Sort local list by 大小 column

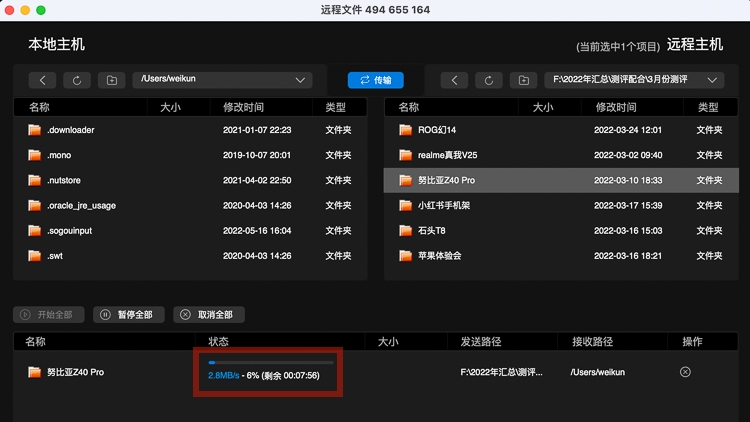point(170,107)
